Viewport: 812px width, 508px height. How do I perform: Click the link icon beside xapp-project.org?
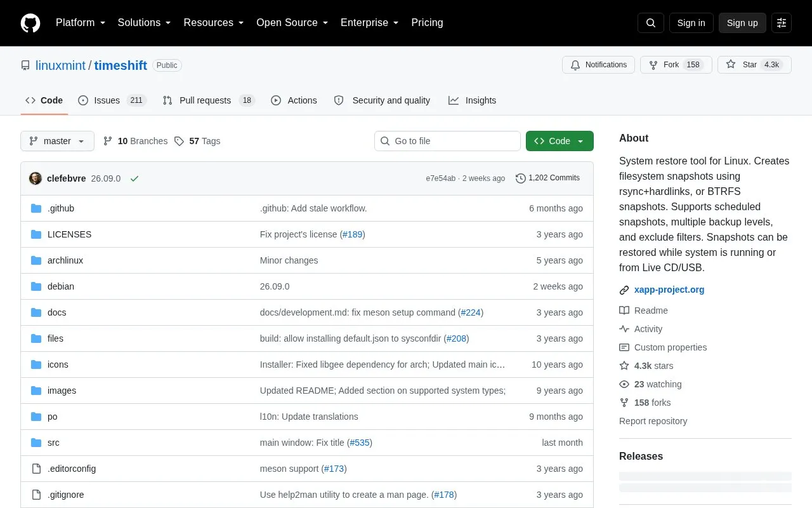[624, 290]
